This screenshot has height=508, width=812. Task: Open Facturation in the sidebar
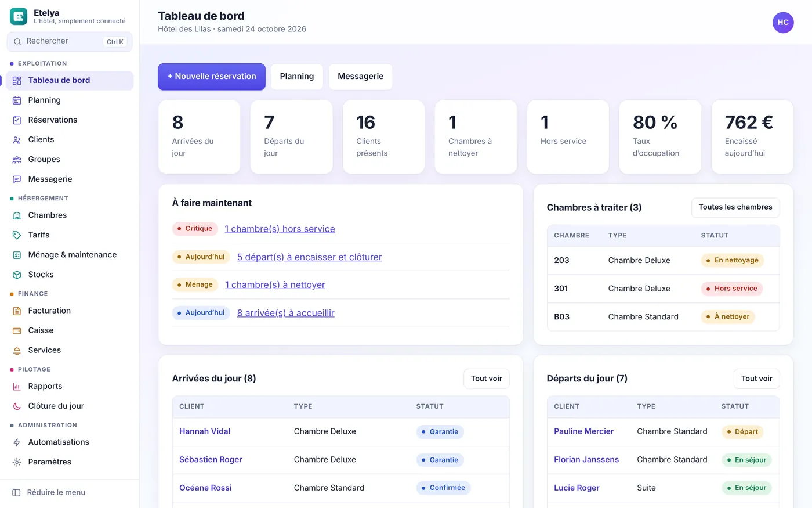pos(70,311)
